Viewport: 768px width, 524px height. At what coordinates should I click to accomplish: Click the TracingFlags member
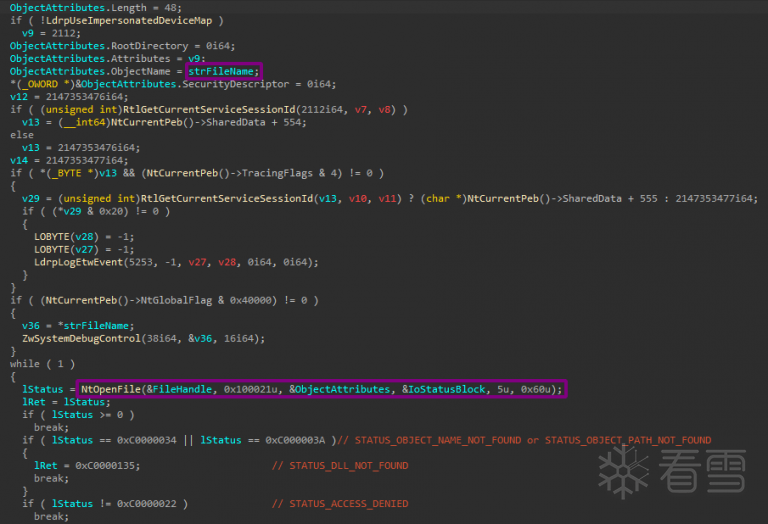tap(277, 173)
